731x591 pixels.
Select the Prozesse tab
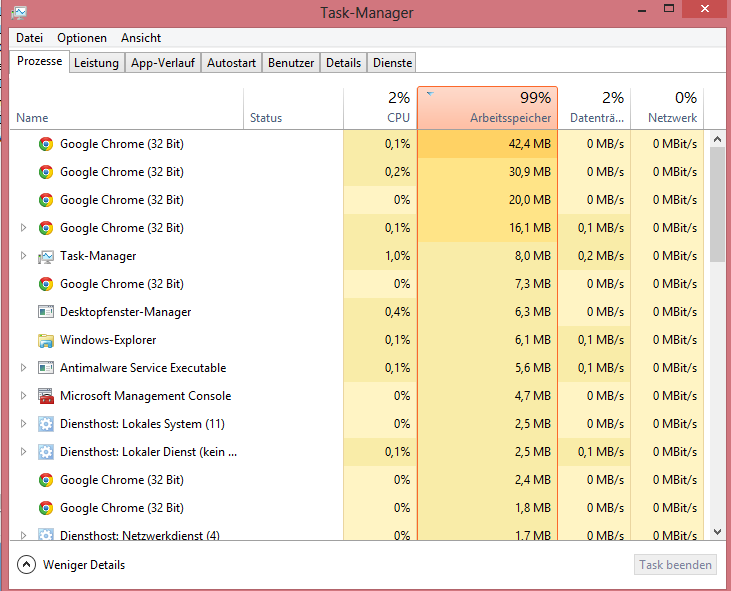coord(40,62)
